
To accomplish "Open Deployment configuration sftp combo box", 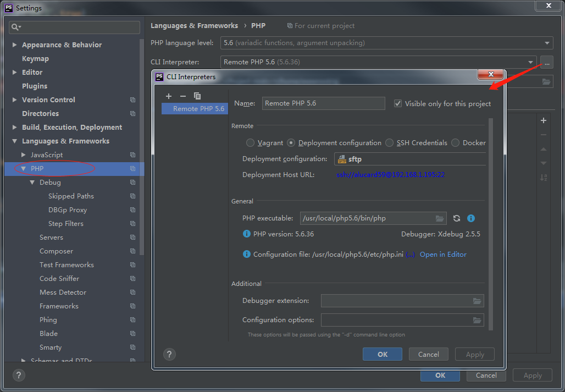I will coord(410,159).
